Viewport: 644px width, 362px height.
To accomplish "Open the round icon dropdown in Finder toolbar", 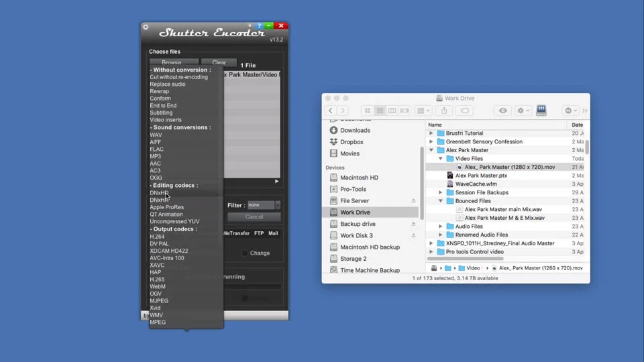I will click(x=570, y=111).
